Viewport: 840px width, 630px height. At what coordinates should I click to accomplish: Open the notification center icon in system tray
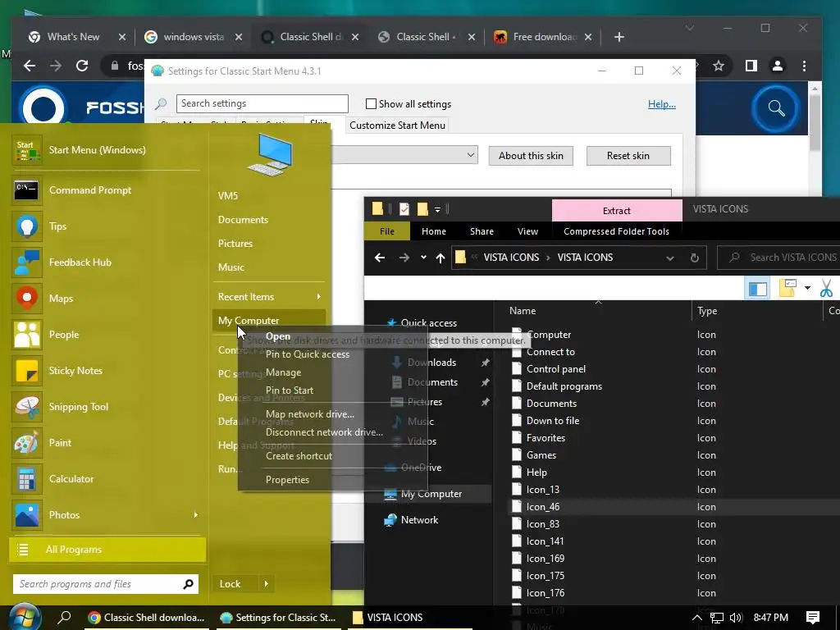tap(813, 618)
